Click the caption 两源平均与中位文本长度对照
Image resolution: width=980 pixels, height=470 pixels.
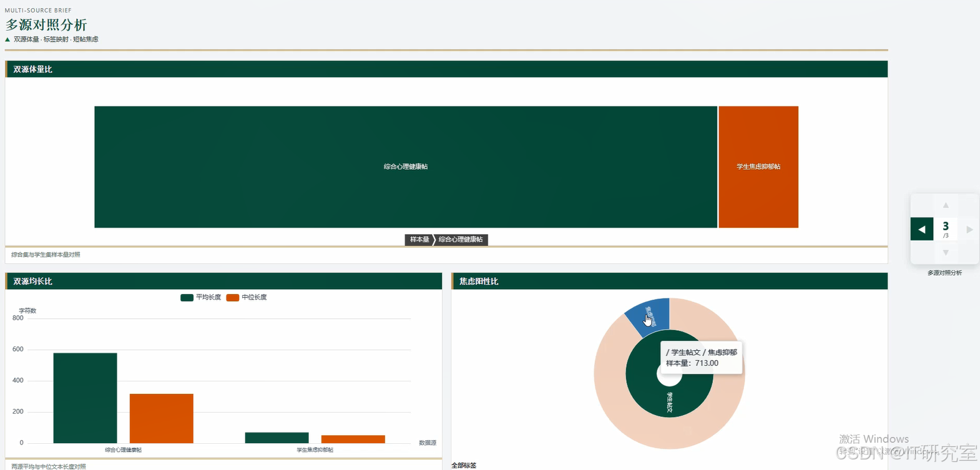[x=49, y=466]
